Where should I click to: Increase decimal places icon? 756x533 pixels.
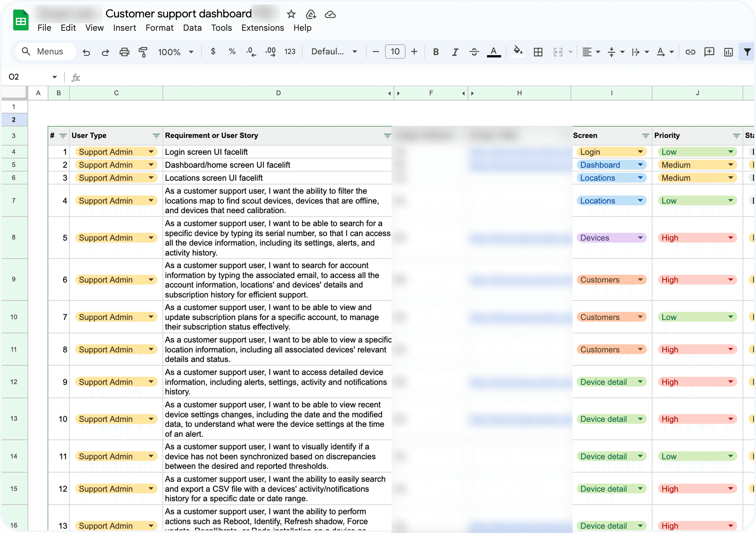pos(270,52)
